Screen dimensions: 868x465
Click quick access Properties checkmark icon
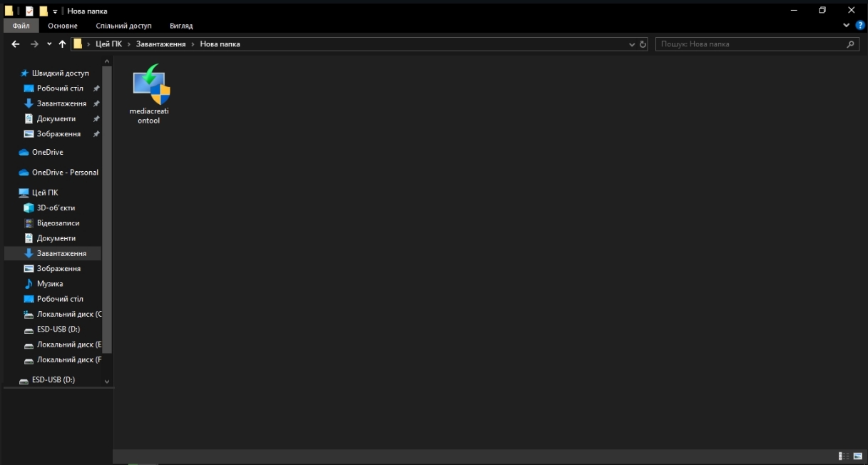point(29,11)
